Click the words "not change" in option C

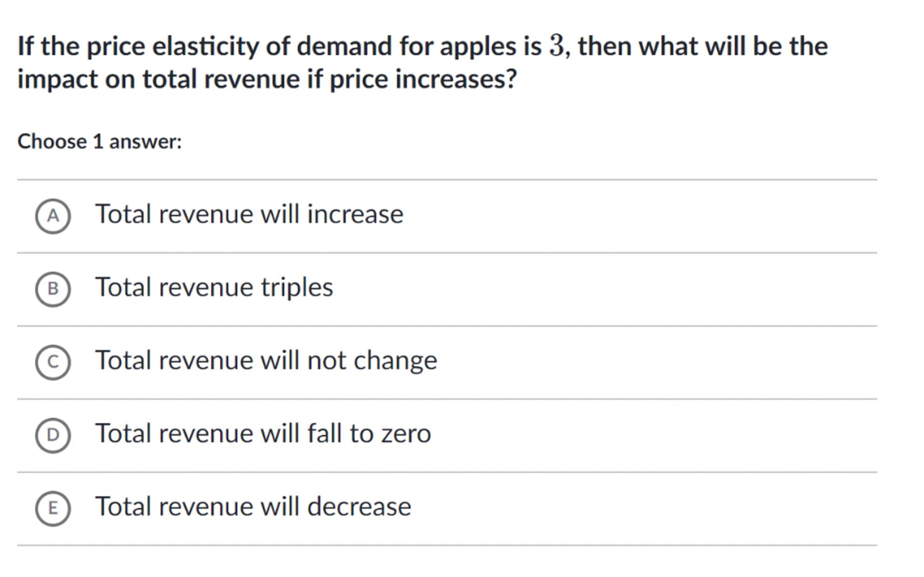[x=372, y=360]
